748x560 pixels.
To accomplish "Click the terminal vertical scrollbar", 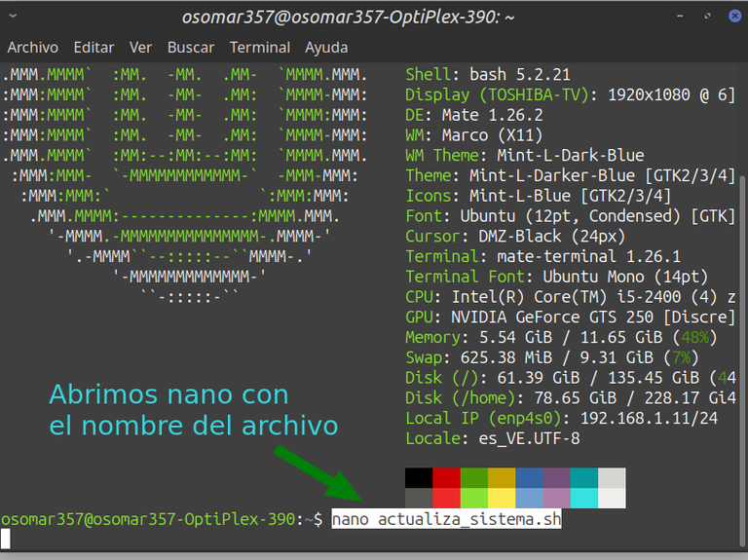I will (742, 362).
